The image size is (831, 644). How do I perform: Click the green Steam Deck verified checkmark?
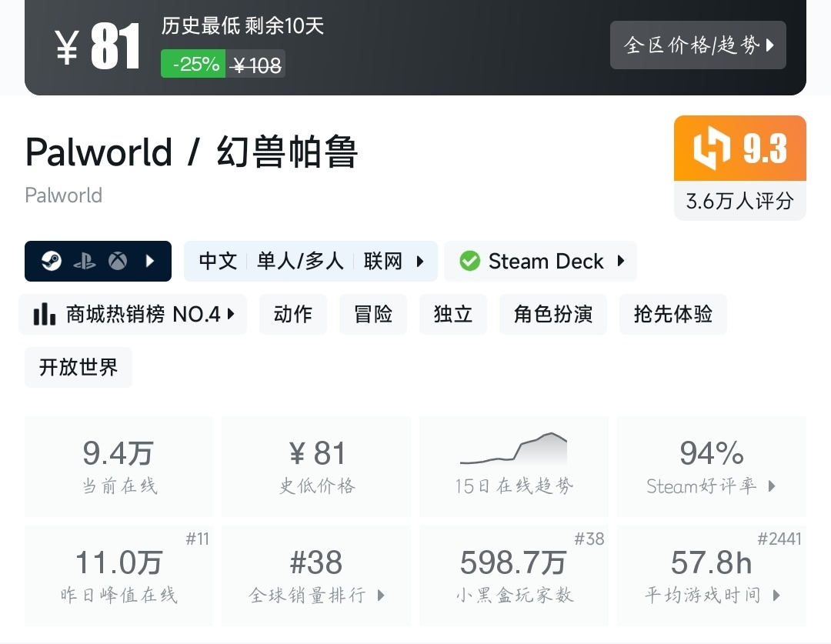tap(469, 262)
